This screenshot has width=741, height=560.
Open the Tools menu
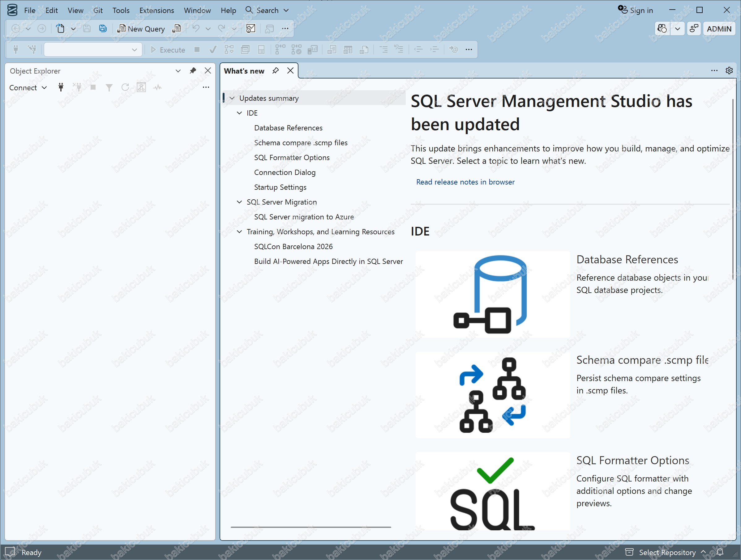tap(121, 11)
